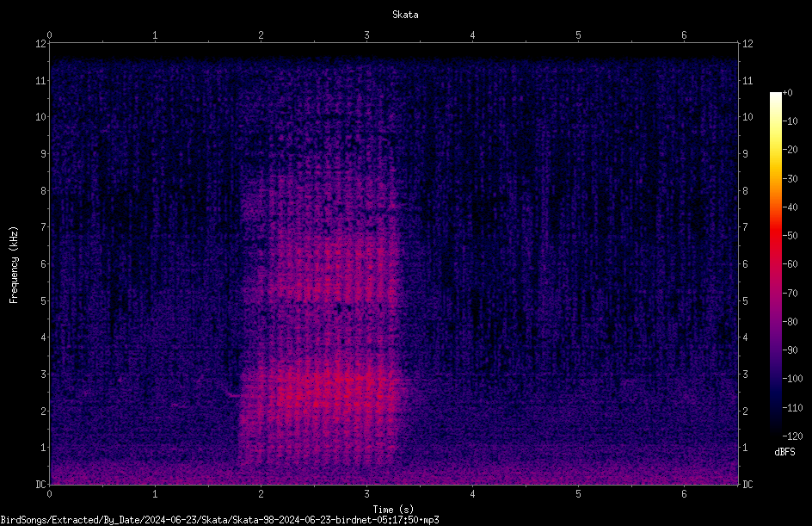The width and height of the screenshot is (812, 526).
Task: Click the 9 kHz label on left axis
Action: click(44, 154)
